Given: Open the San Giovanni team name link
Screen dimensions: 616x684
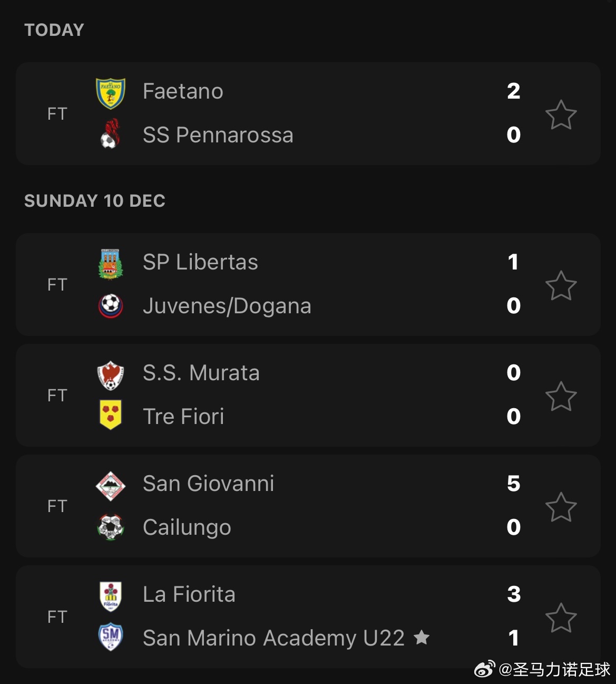Looking at the screenshot, I should [208, 484].
